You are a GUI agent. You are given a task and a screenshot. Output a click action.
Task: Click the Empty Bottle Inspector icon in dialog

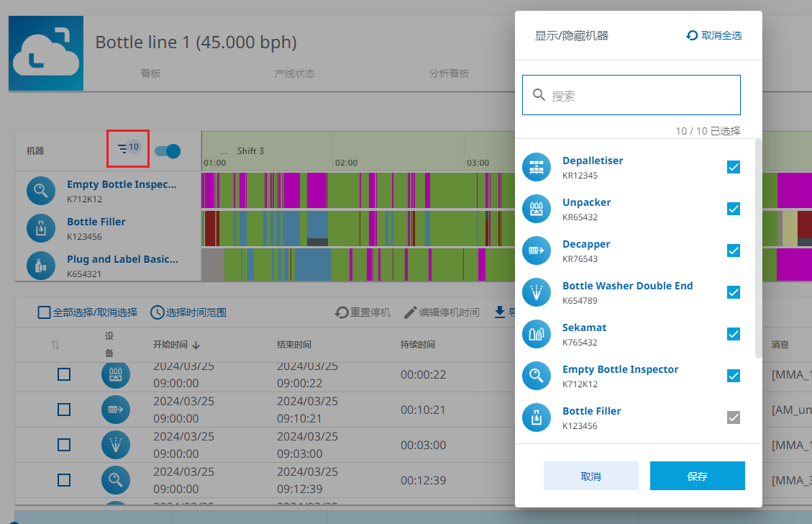pyautogui.click(x=536, y=376)
